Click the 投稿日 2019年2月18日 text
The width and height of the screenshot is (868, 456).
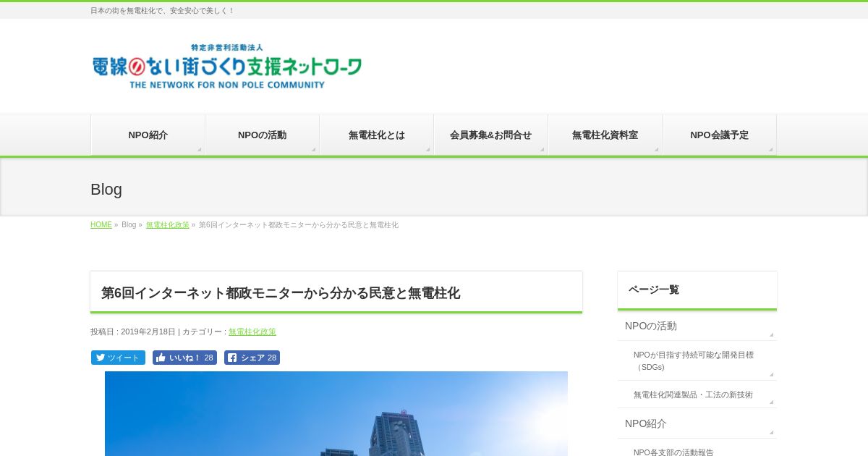tap(133, 332)
